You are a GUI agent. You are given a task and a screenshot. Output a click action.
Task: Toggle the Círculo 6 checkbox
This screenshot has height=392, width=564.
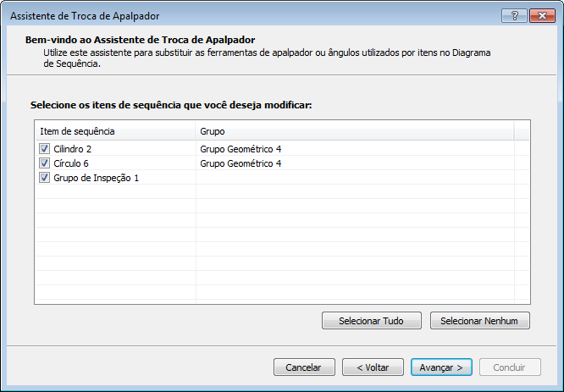[x=45, y=163]
